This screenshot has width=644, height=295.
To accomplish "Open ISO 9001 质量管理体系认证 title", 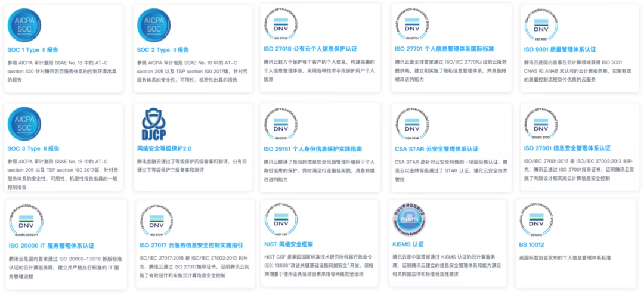I will pos(560,49).
